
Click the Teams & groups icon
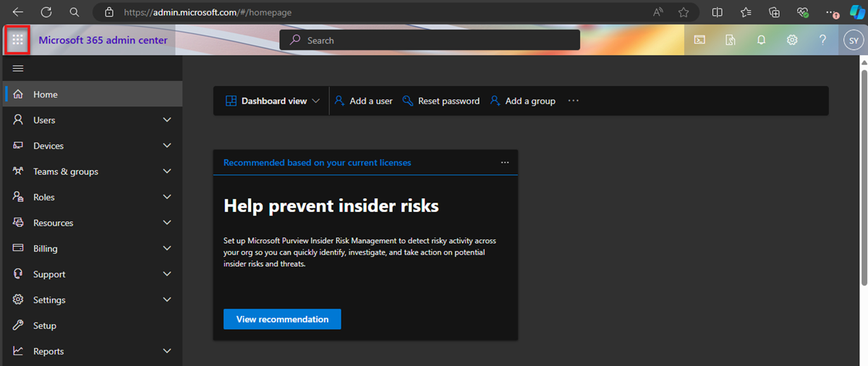(18, 171)
